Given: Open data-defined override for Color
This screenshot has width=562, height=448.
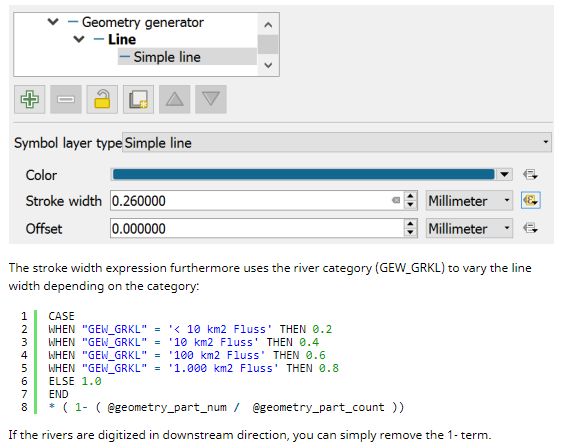Looking at the screenshot, I should pyautogui.click(x=530, y=175).
